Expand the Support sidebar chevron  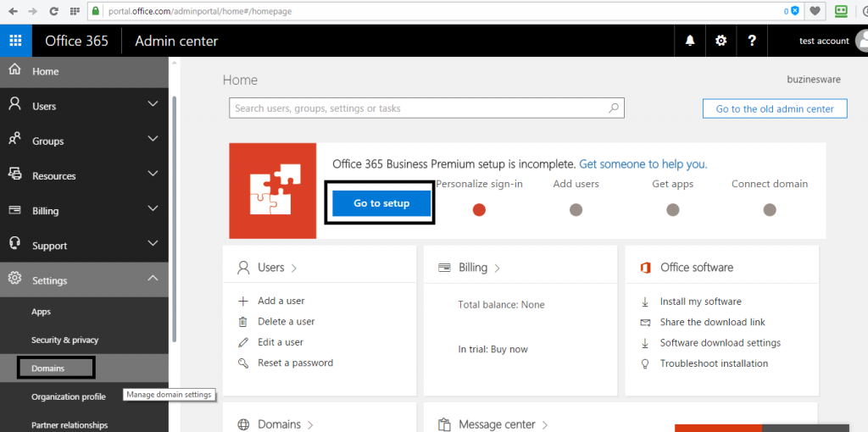click(153, 243)
